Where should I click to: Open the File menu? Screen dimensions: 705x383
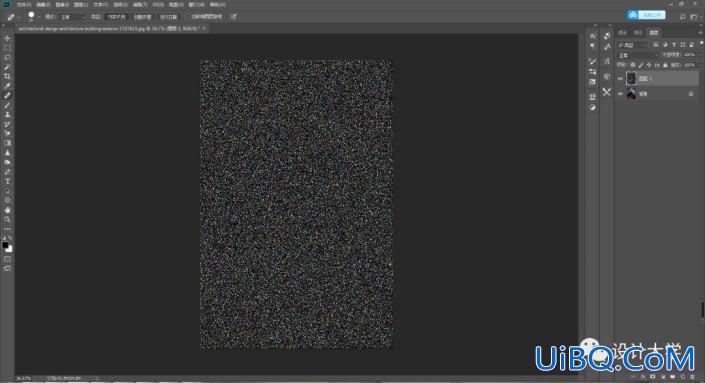coord(23,4)
